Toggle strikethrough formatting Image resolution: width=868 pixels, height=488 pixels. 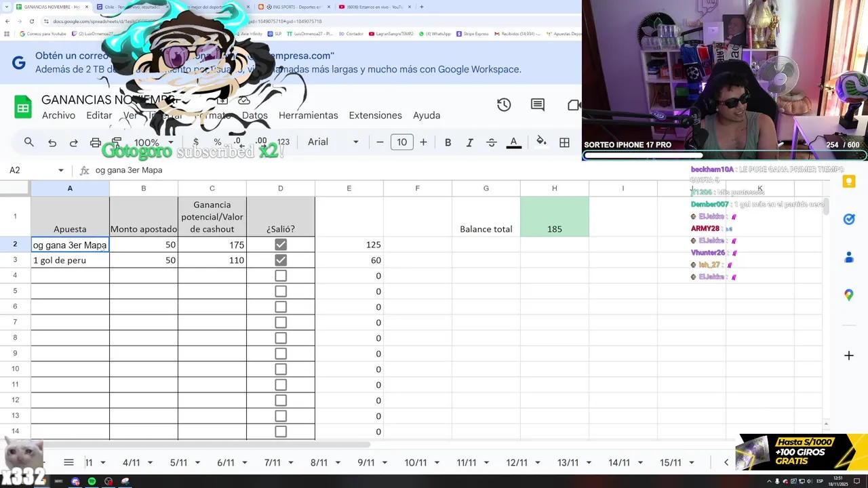pos(492,142)
